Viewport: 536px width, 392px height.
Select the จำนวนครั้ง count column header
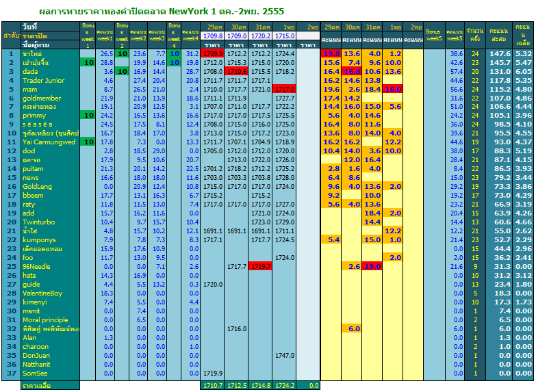(475, 35)
